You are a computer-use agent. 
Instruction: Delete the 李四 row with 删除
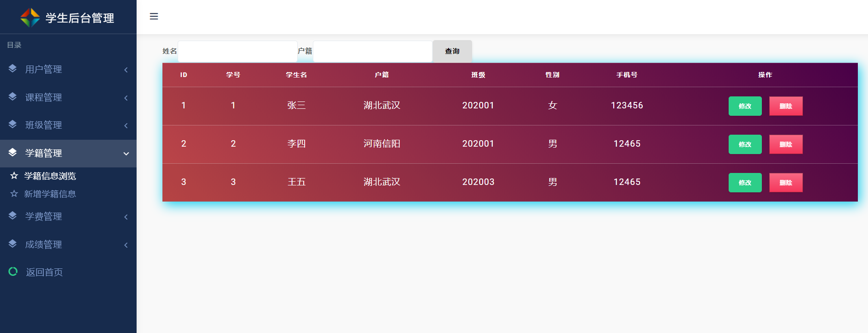(785, 144)
